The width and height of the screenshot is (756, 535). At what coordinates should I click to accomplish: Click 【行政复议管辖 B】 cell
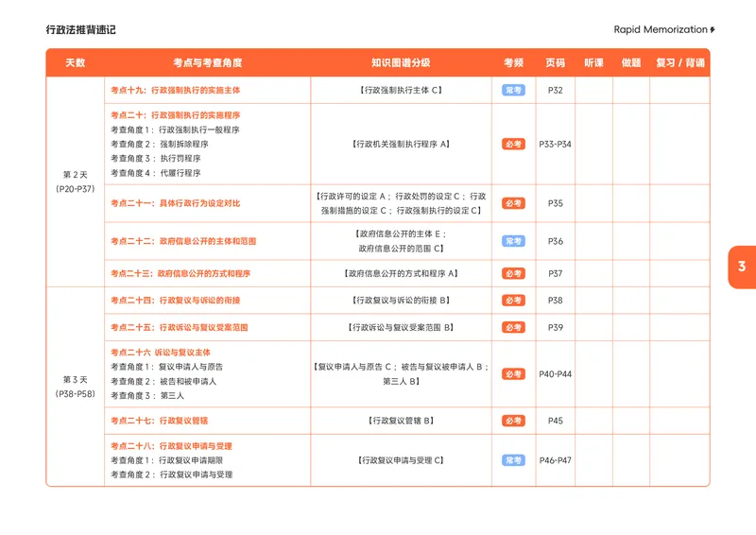click(401, 421)
